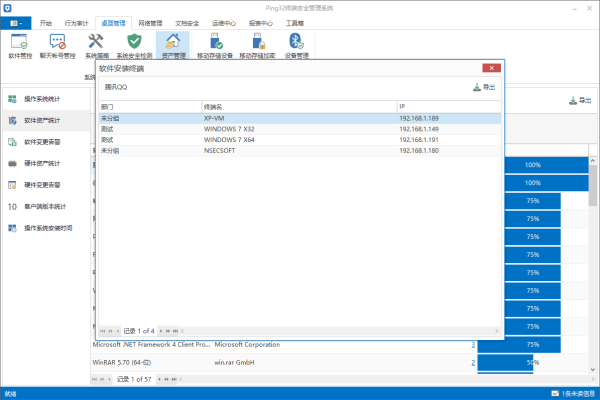This screenshot has width=600, height=400.
Task: Open unread messages envelope in status bar
Action: pos(555,393)
